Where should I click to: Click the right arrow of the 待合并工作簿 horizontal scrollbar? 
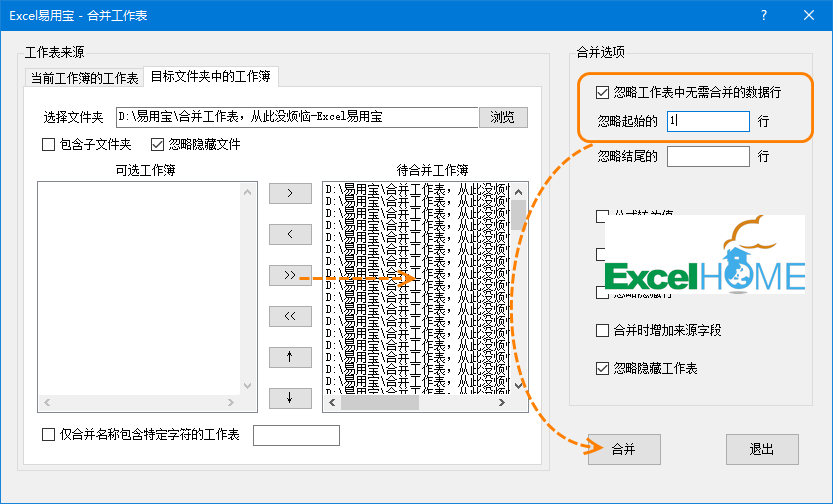(502, 403)
